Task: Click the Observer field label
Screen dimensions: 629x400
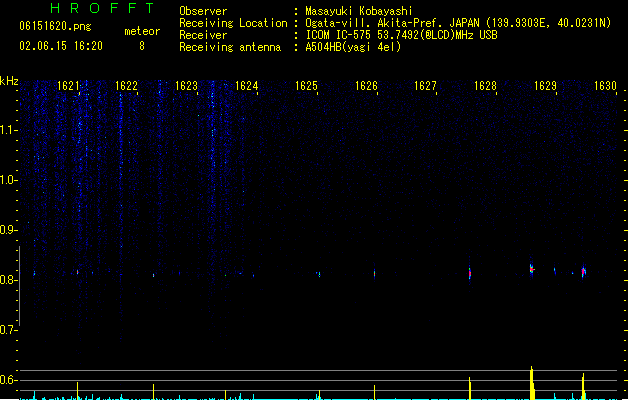Action: [203, 11]
